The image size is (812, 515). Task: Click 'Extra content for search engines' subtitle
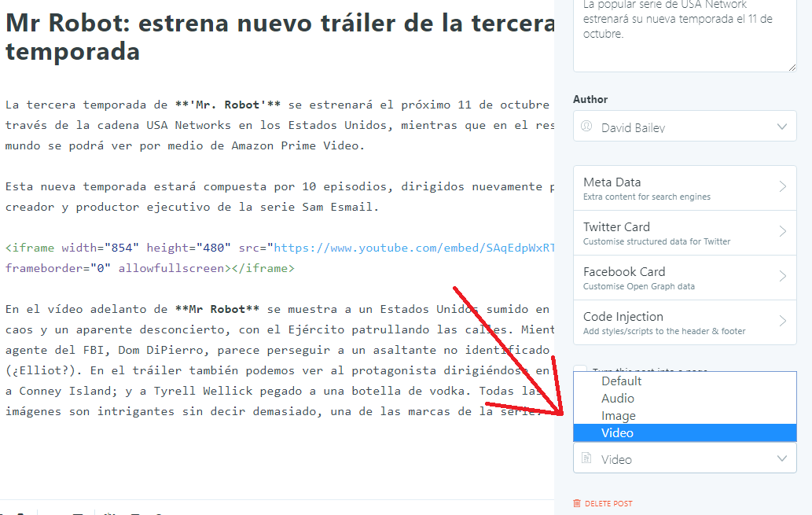tap(647, 197)
